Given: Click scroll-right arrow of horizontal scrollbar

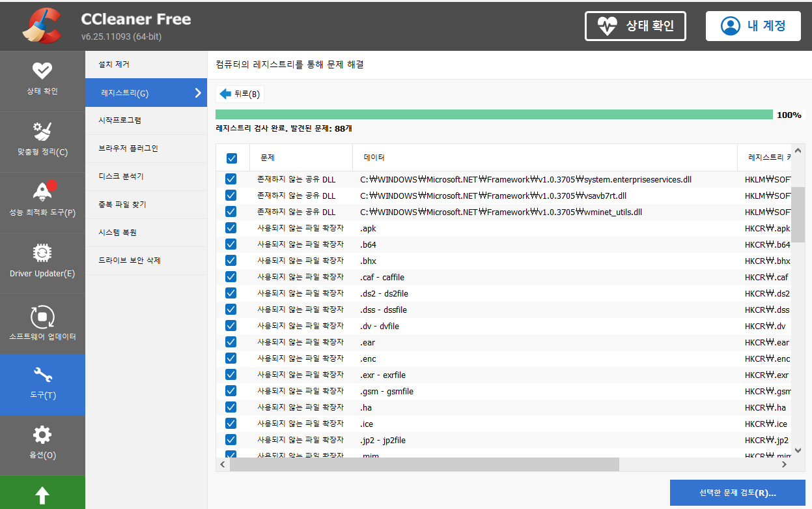Looking at the screenshot, I should point(784,464).
